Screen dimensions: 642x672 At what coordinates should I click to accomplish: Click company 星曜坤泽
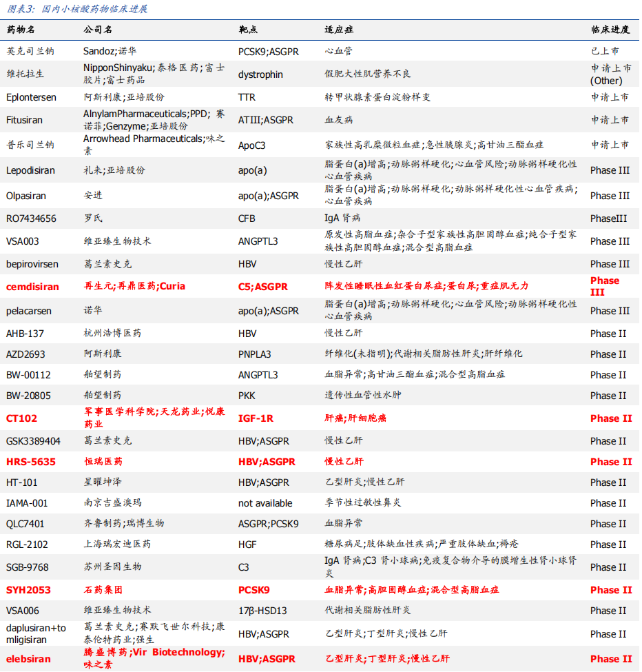click(103, 482)
